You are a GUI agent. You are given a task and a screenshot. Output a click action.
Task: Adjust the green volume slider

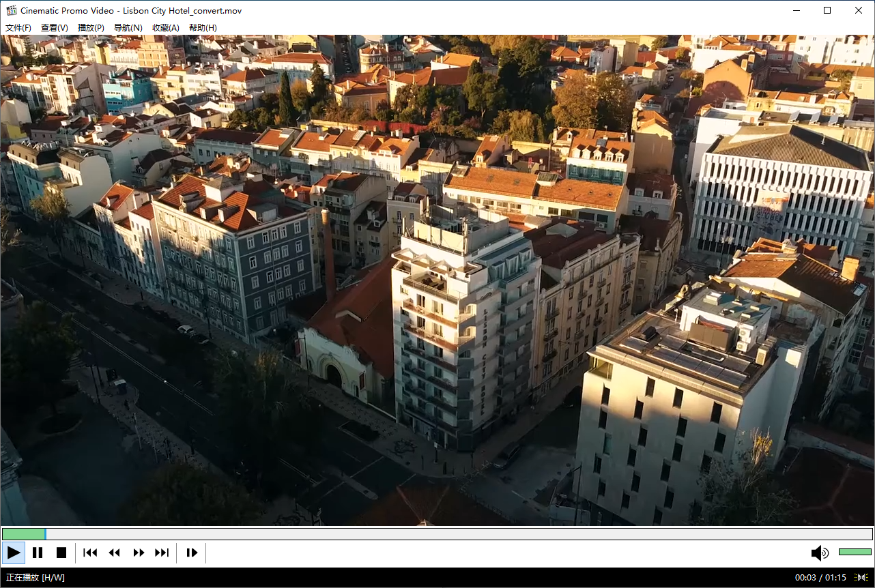(855, 552)
